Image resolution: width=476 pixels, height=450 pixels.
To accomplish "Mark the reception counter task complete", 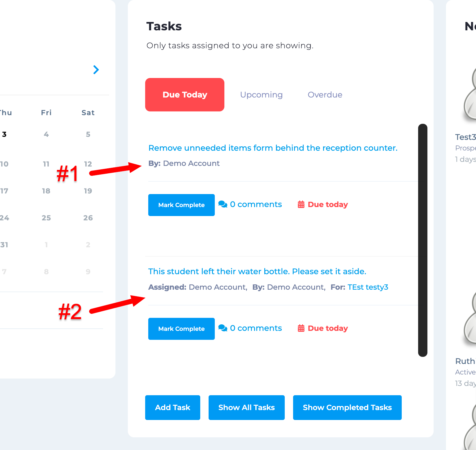I will tap(181, 205).
